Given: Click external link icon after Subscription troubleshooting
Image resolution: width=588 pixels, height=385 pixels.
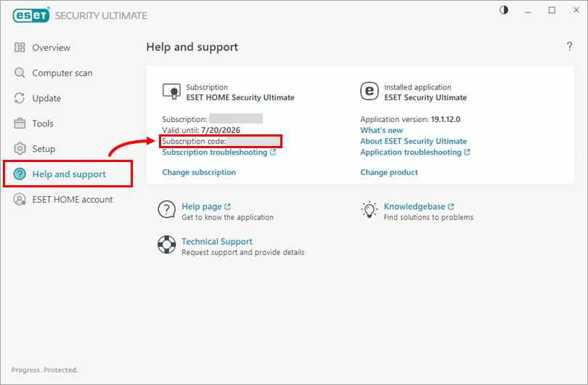Looking at the screenshot, I should pyautogui.click(x=273, y=152).
